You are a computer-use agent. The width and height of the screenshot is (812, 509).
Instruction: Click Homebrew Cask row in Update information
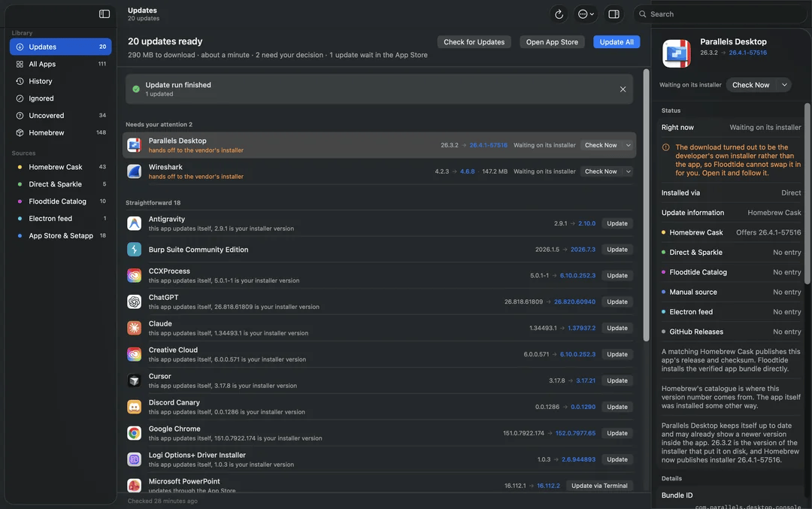[731, 232]
